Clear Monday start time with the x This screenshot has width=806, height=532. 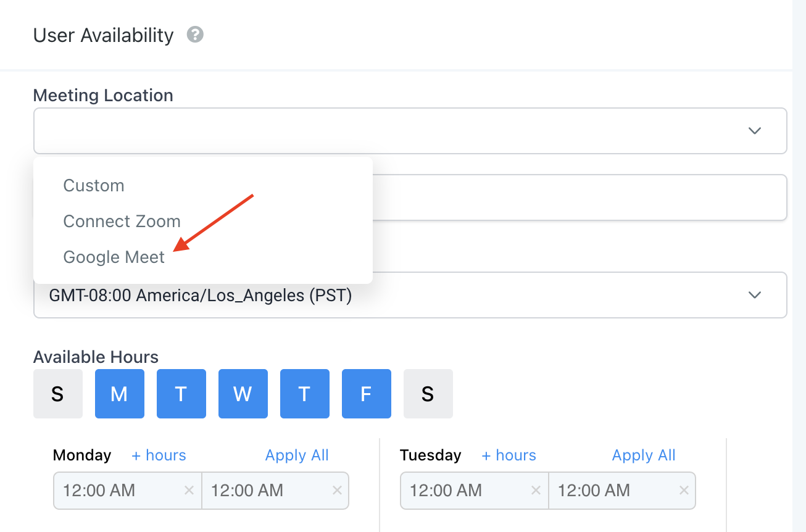click(189, 491)
